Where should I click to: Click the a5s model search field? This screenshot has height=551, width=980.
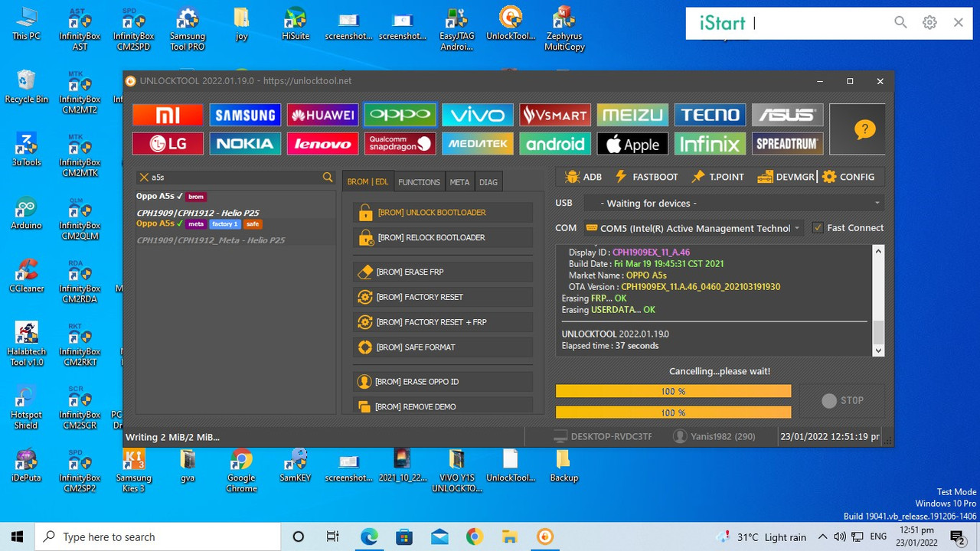(234, 178)
